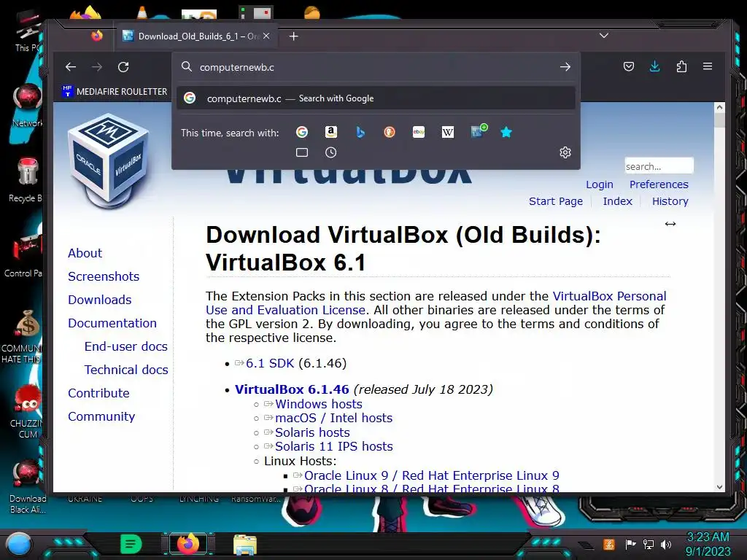747x560 pixels.
Task: Click the VirtualBox cube logo
Action: pyautogui.click(x=109, y=161)
